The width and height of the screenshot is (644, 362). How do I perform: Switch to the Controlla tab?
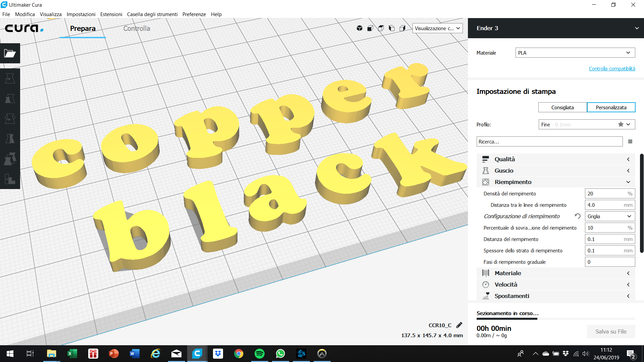coord(137,28)
